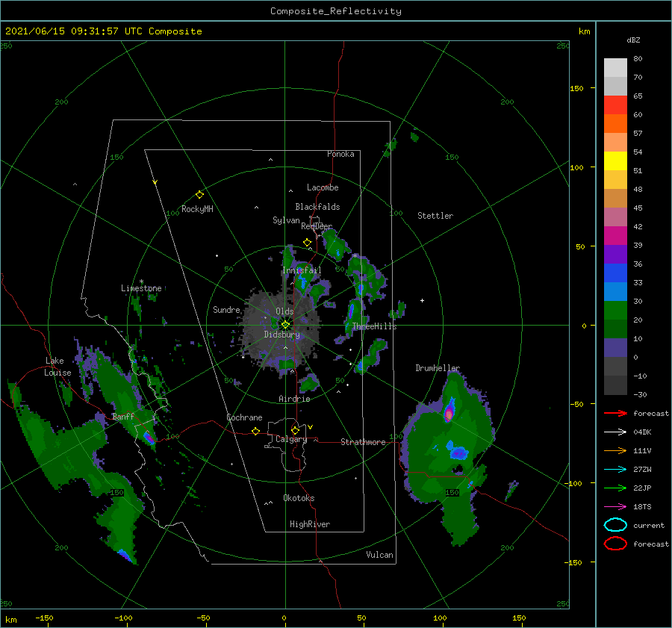The width and height of the screenshot is (672, 628).
Task: Select the yellow diamond marker near Cochrane
Action: (256, 432)
